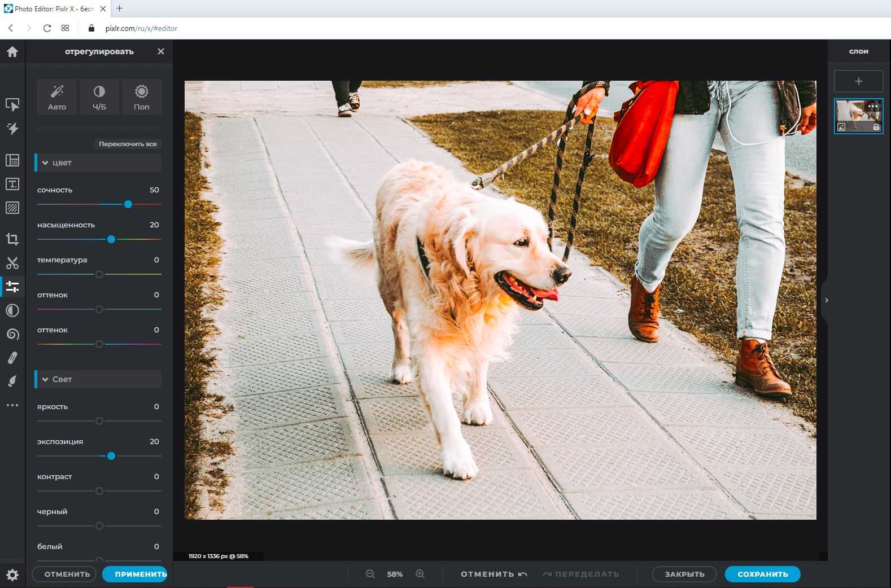The image size is (891, 588).
Task: Expand the right layers panel arrow
Action: coord(827,300)
